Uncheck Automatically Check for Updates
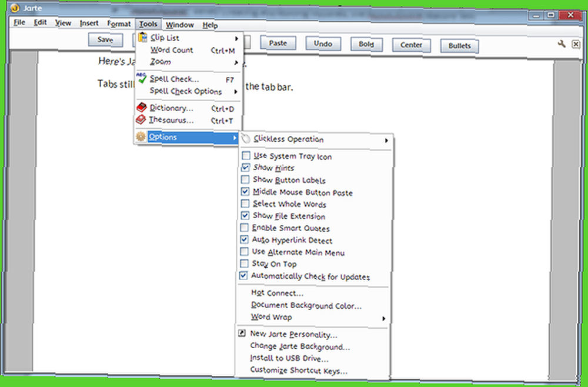 click(244, 275)
